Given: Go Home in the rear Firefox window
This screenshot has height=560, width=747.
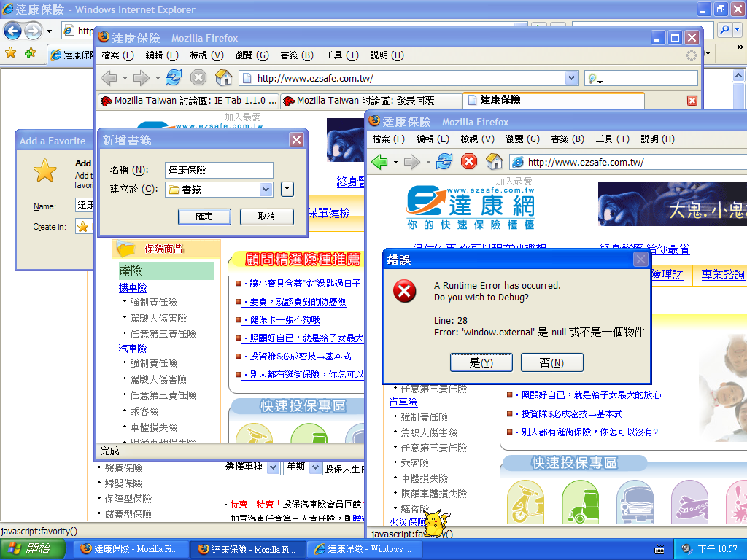Looking at the screenshot, I should [223, 77].
